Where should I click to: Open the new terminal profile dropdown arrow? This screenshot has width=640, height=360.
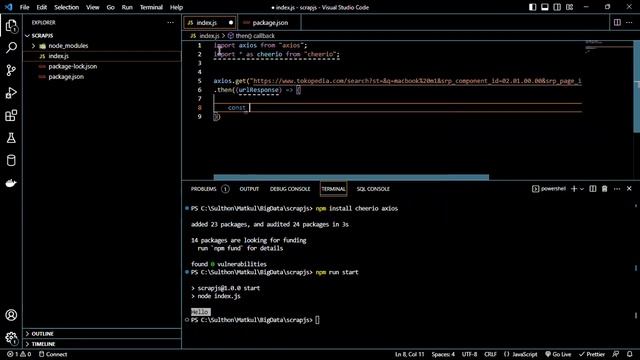click(x=582, y=189)
